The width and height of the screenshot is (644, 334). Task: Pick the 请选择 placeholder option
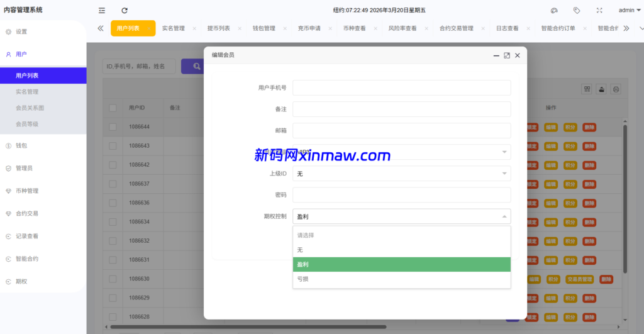[401, 235]
